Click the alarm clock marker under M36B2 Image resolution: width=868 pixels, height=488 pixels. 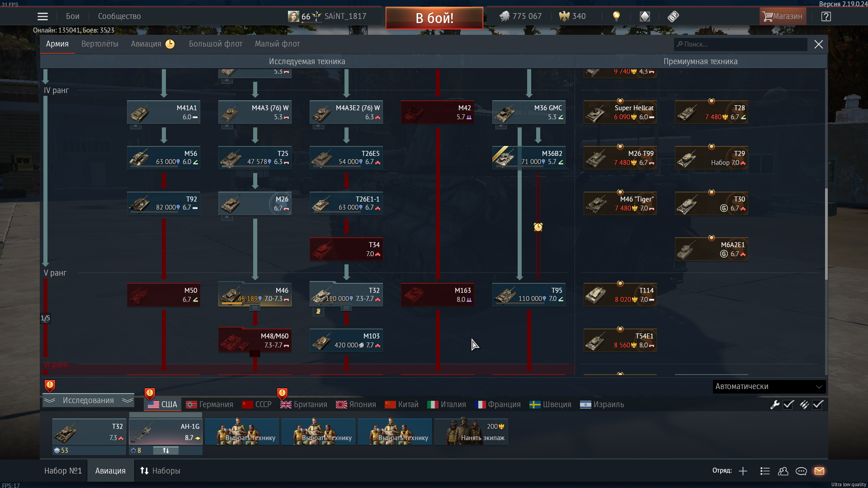coord(538,227)
